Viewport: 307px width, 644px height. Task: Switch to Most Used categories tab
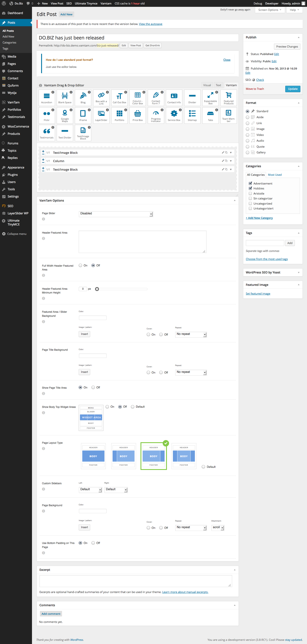[x=275, y=175]
